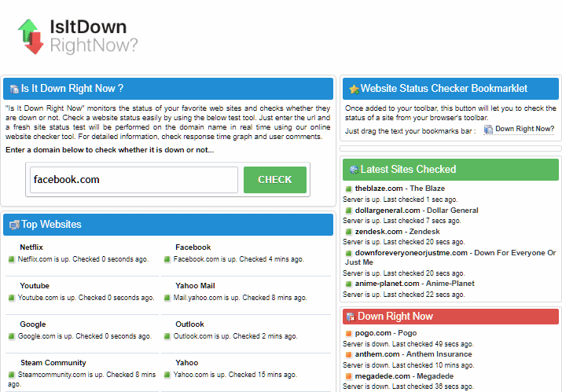The height and width of the screenshot is (392, 562).
Task: Open megadede.com - Megadede link
Action: click(x=404, y=376)
